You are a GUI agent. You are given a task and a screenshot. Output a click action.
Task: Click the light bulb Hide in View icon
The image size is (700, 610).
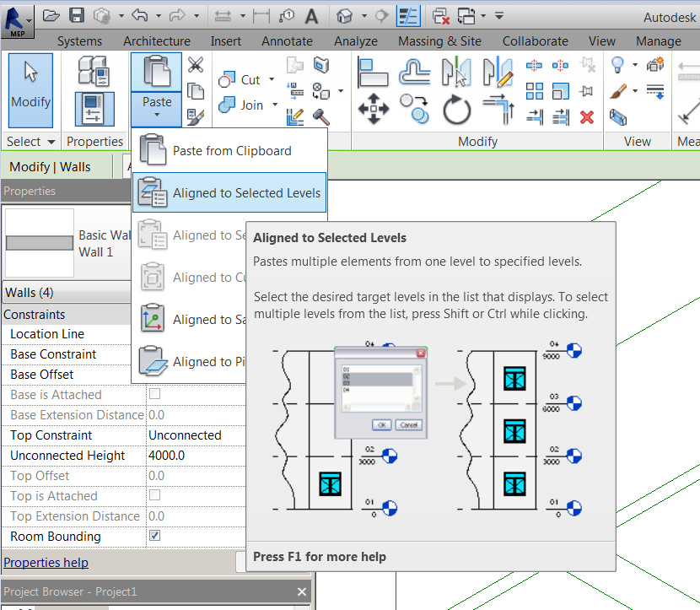tap(617, 65)
